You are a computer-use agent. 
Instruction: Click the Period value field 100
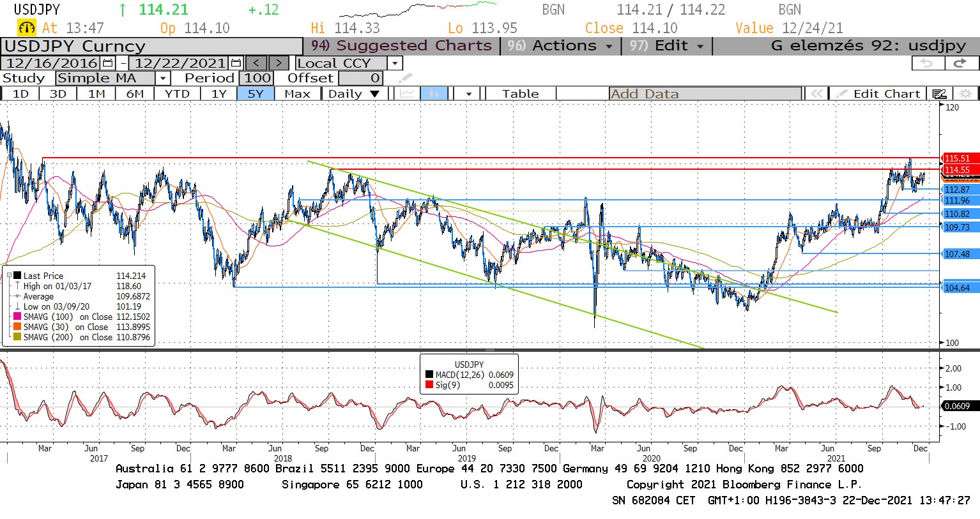coord(257,79)
